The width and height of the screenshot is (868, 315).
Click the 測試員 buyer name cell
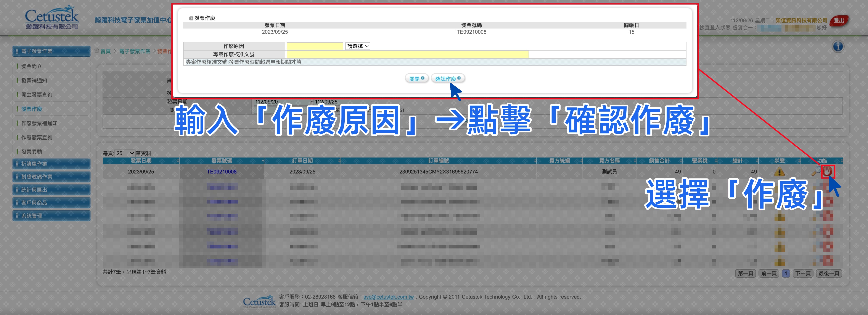point(609,172)
